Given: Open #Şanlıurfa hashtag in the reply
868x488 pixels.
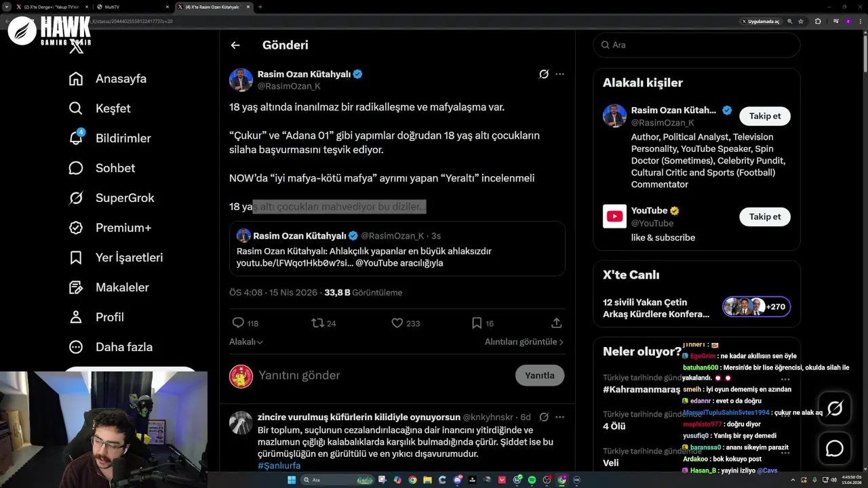Looking at the screenshot, I should click(x=279, y=466).
